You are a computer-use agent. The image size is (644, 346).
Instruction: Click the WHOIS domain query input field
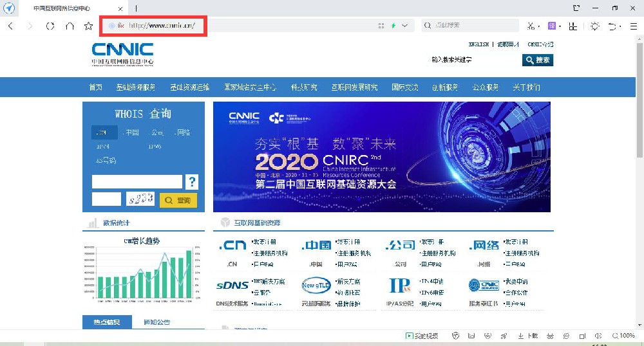coord(137,181)
